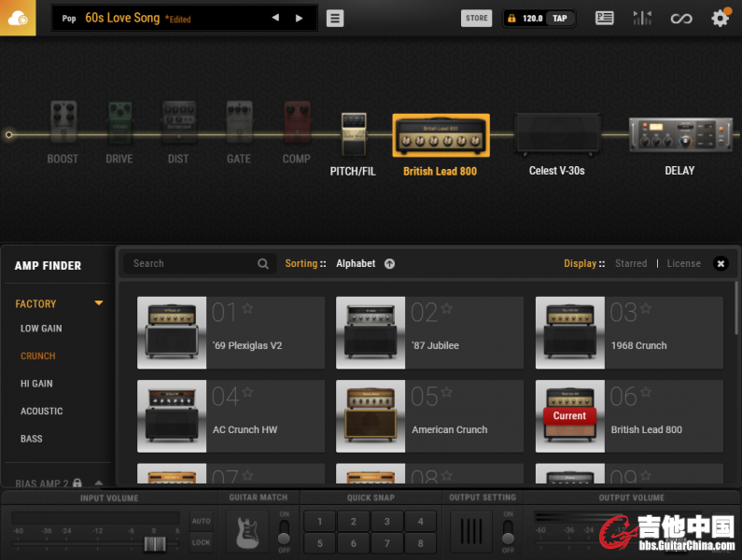Click the AUTO input volume button
The width and height of the screenshot is (742, 560).
[201, 521]
